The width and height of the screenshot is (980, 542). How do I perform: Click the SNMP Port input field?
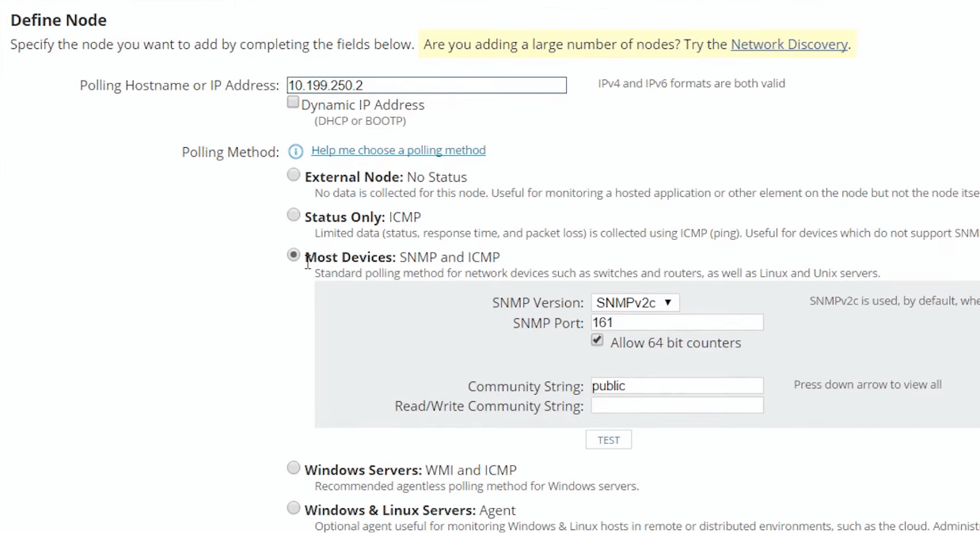[677, 323]
